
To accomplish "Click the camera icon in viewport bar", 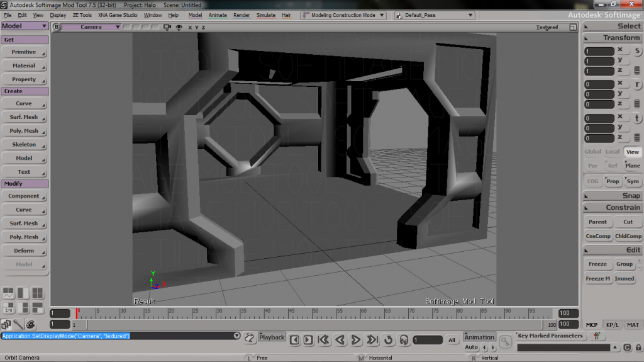I will coord(167,27).
